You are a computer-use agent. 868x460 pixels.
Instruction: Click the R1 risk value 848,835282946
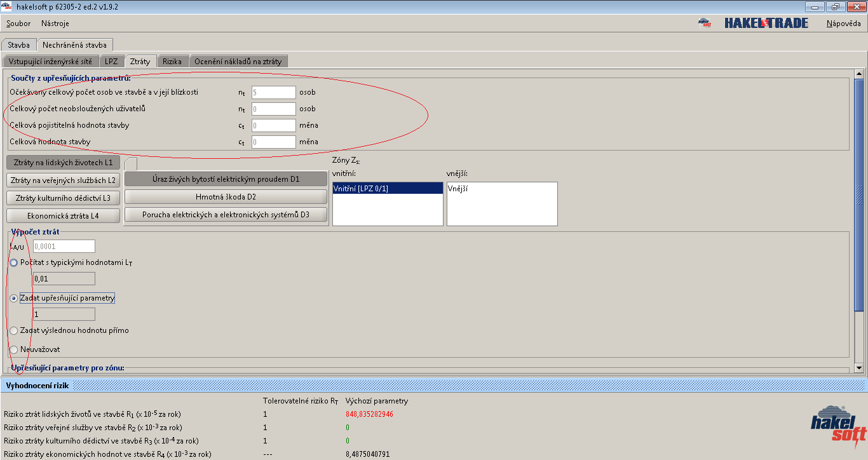[369, 414]
